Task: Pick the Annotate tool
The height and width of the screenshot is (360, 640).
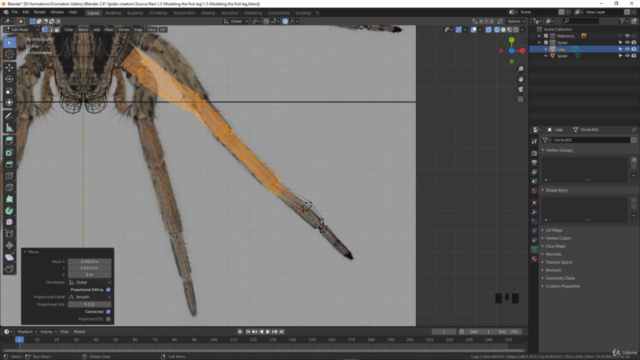Action: (x=9, y=116)
